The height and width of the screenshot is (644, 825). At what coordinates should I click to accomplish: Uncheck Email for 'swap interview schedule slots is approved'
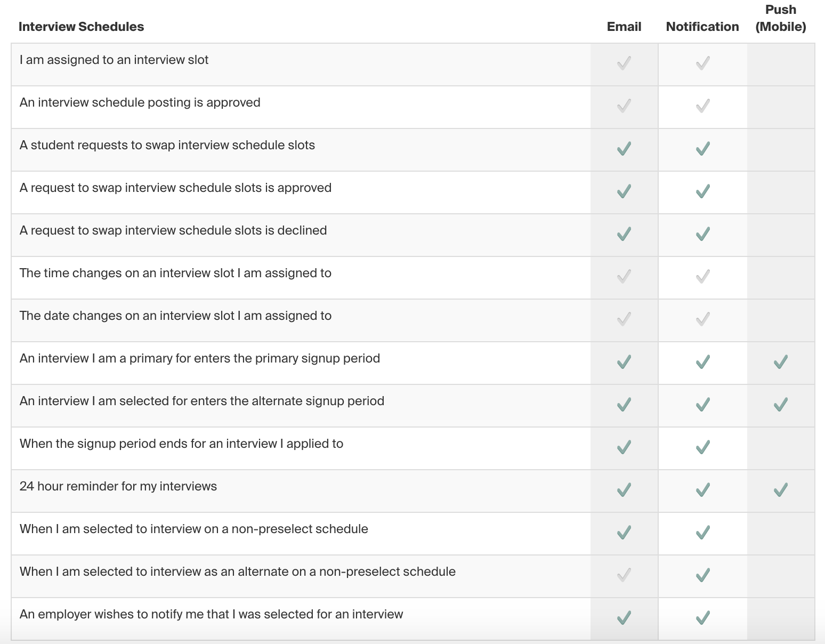pos(624,191)
